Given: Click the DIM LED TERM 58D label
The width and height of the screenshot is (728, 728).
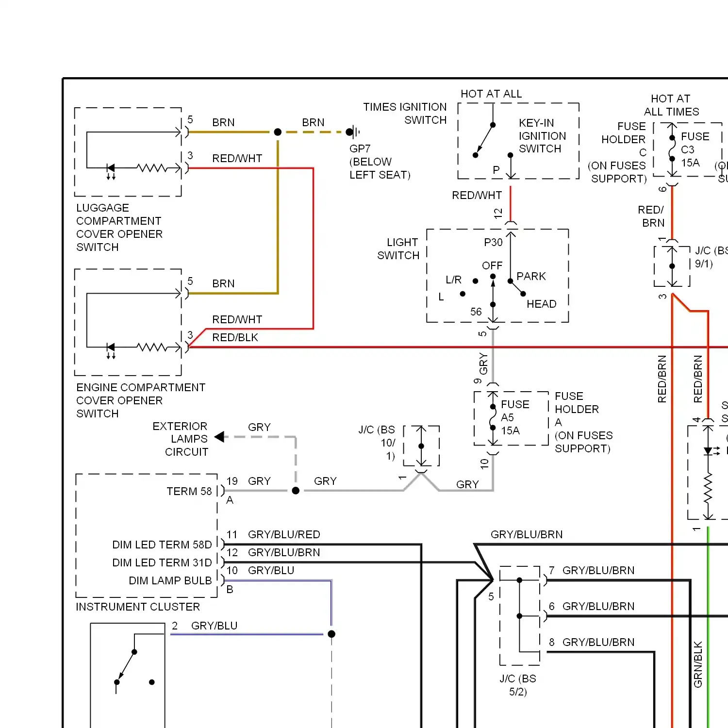Looking at the screenshot, I should [162, 545].
